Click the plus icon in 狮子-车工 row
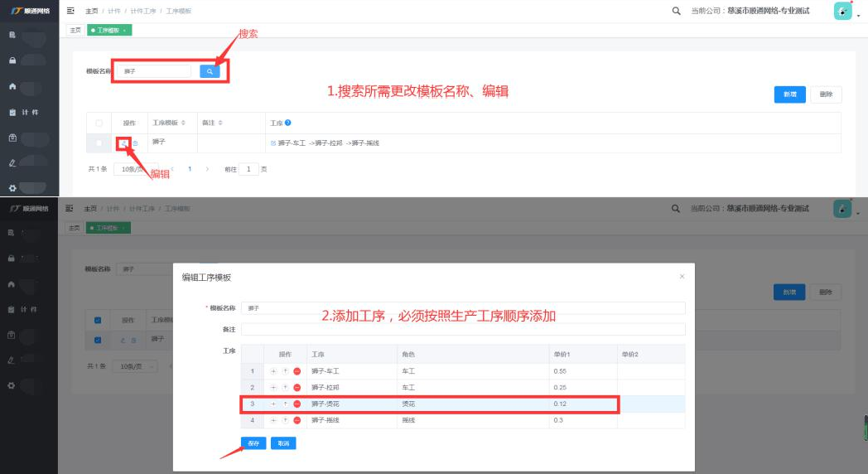The width and height of the screenshot is (868, 474). click(x=274, y=370)
